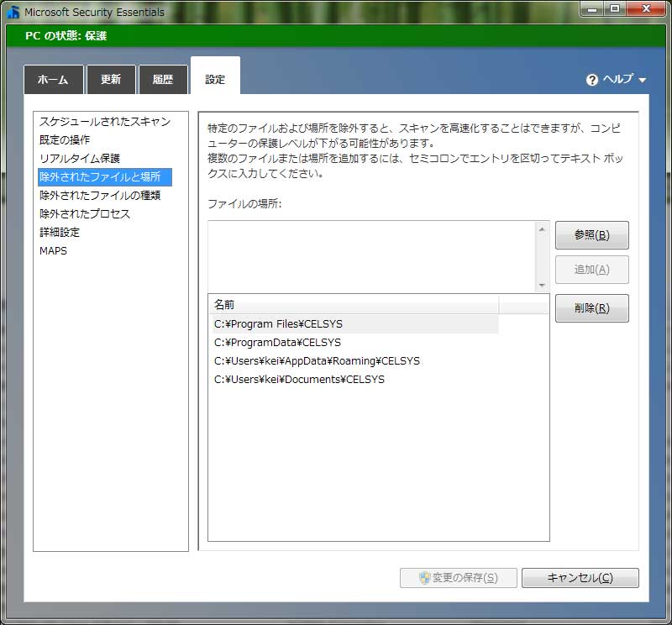Maximize the Security Essentials window
Image resolution: width=672 pixels, height=625 pixels.
[615, 9]
